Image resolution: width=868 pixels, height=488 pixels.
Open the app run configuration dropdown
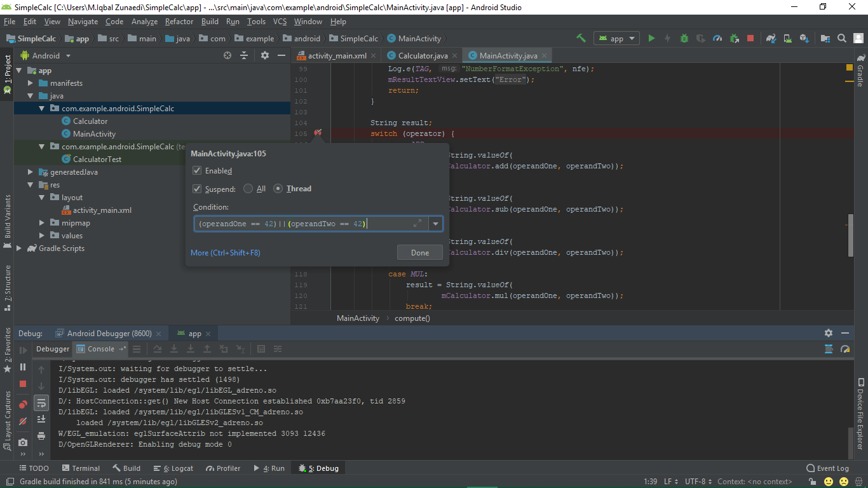click(616, 38)
